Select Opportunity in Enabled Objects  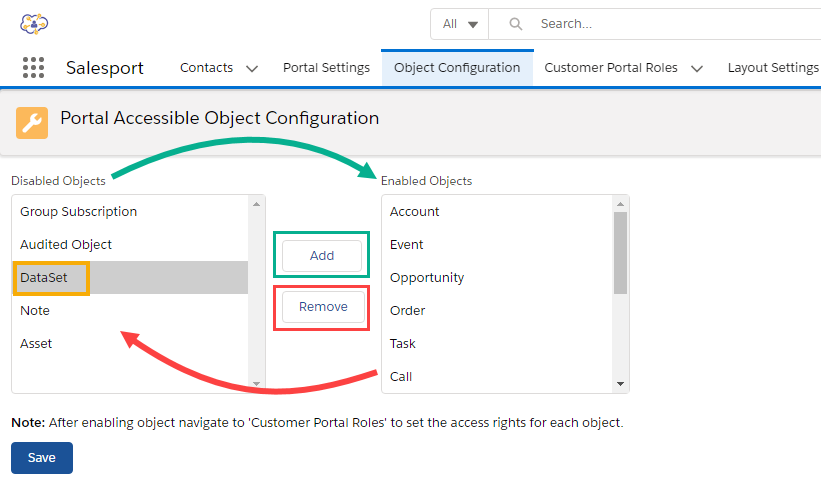(x=427, y=278)
